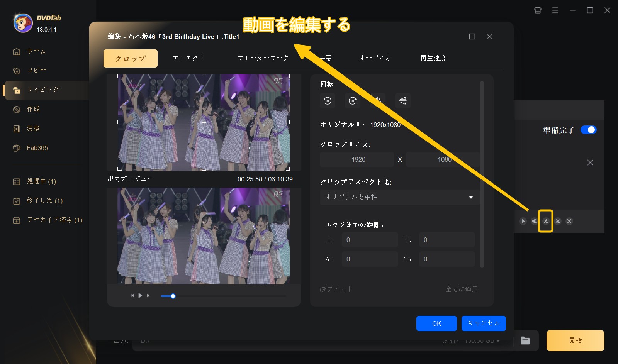Click the 左 edge distance field
Viewport: 618px width, 364px height.
[x=370, y=259]
